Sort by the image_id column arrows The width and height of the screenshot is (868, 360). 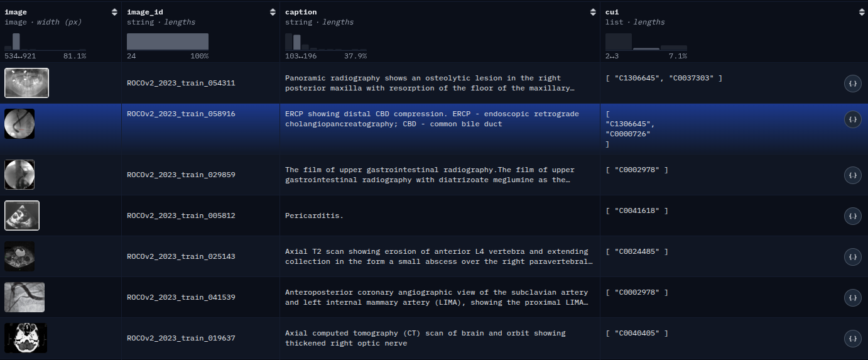coord(273,12)
